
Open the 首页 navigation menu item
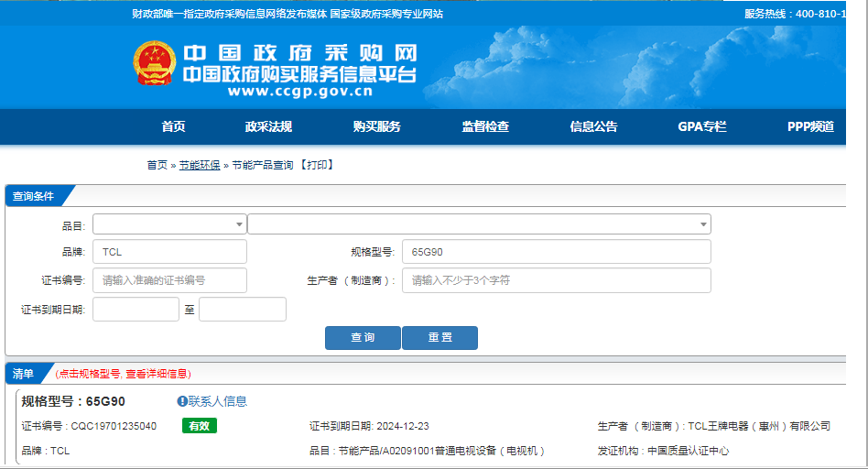173,126
